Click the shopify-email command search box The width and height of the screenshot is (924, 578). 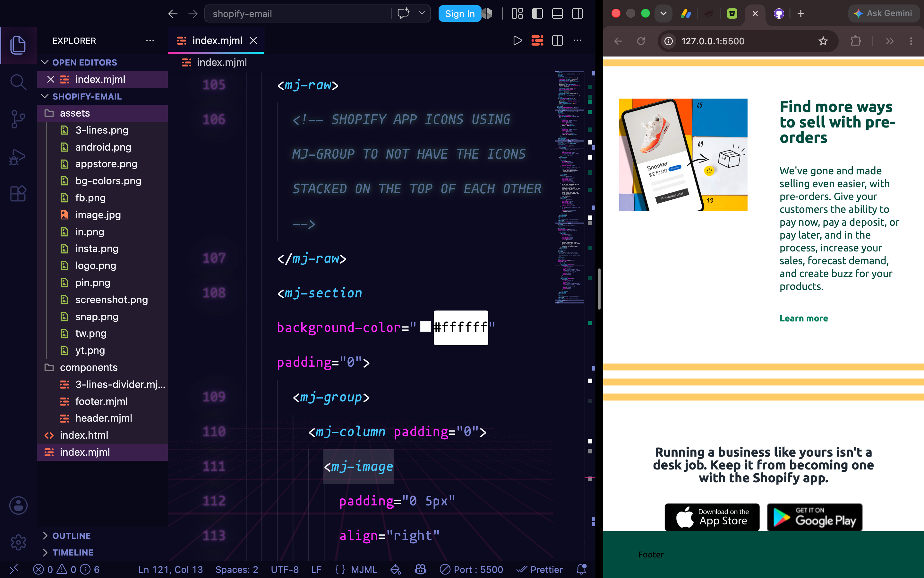298,14
